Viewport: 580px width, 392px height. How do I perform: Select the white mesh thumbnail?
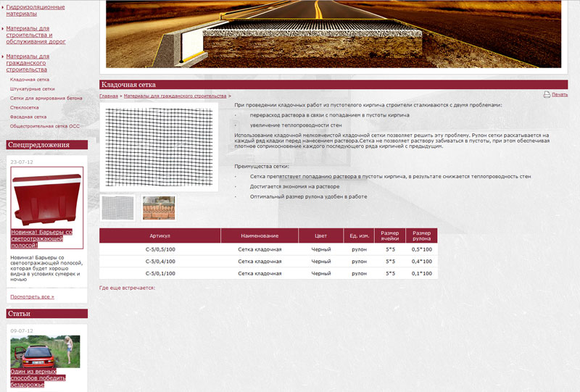coord(117,208)
